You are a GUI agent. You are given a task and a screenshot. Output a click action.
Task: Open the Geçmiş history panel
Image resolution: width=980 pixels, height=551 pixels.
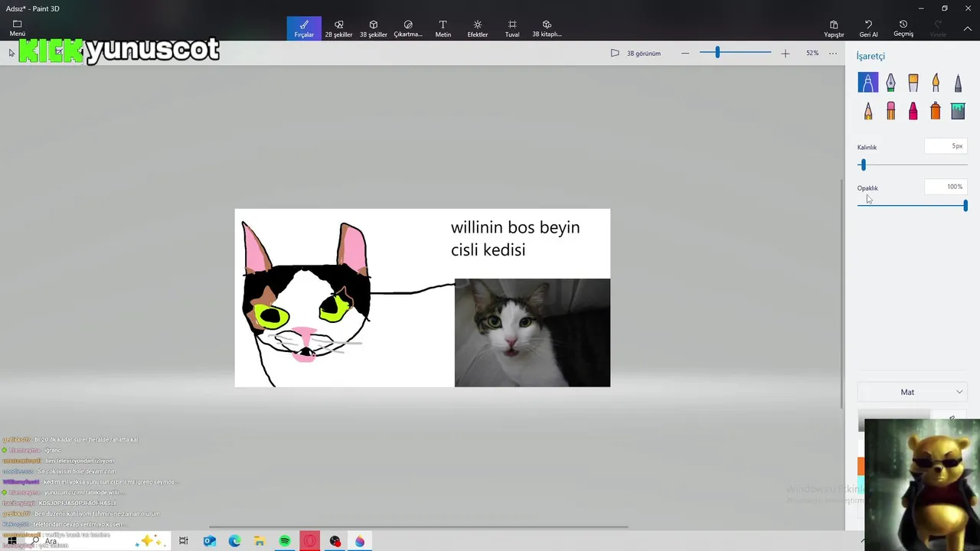pos(903,28)
